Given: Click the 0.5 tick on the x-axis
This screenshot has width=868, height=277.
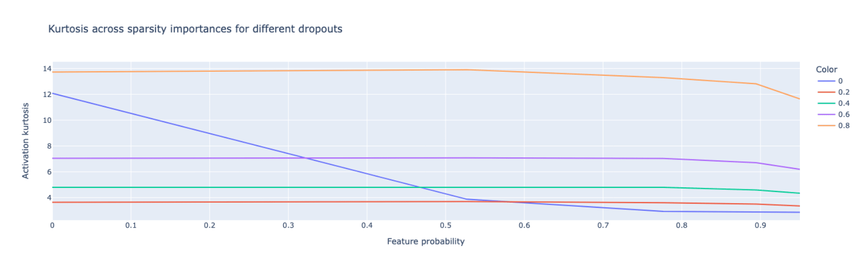Looking at the screenshot, I should pos(445,226).
